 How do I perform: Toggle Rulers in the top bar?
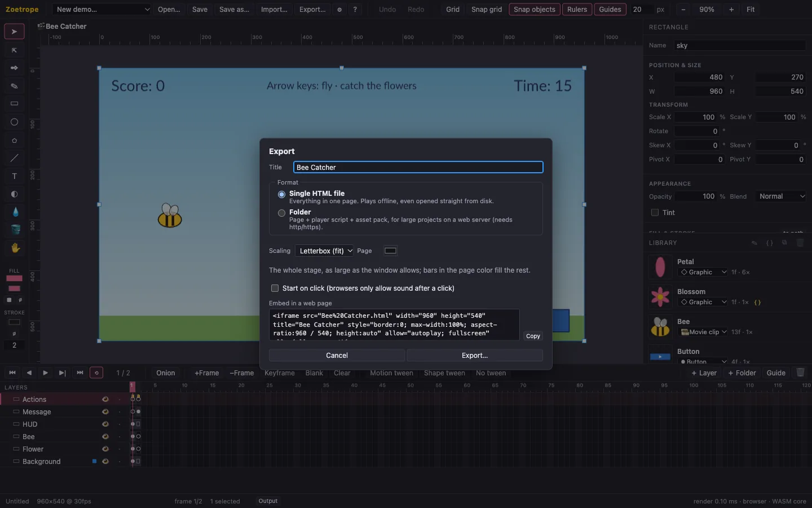[x=577, y=10]
